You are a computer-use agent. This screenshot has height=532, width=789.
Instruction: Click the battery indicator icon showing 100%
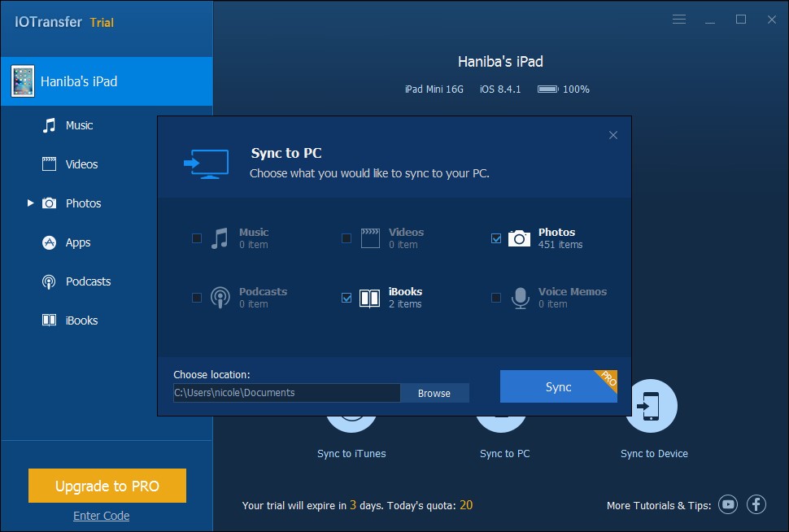(x=548, y=89)
